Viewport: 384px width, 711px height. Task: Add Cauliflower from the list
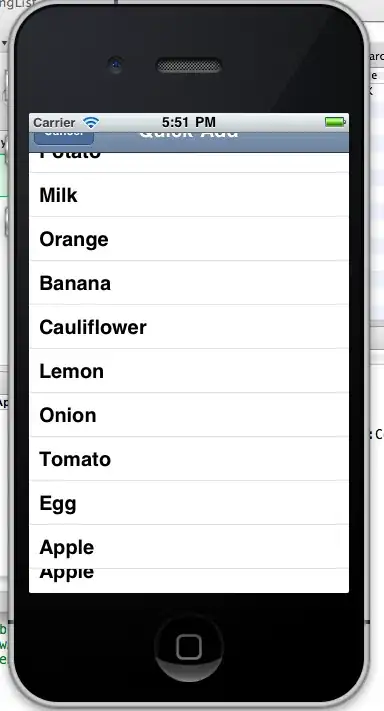(189, 326)
